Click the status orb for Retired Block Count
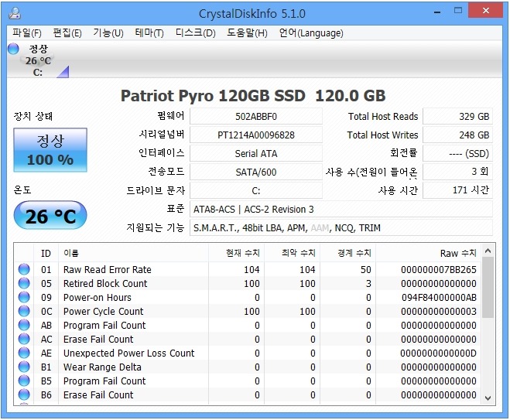 (24, 283)
